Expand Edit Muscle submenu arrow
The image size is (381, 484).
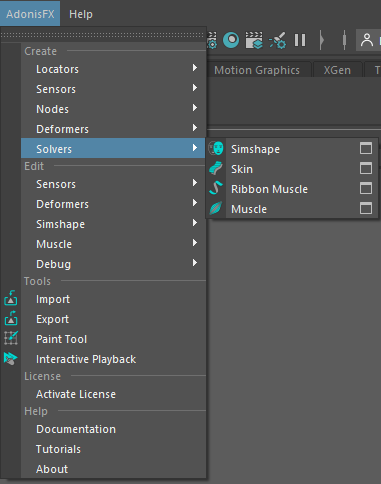195,243
